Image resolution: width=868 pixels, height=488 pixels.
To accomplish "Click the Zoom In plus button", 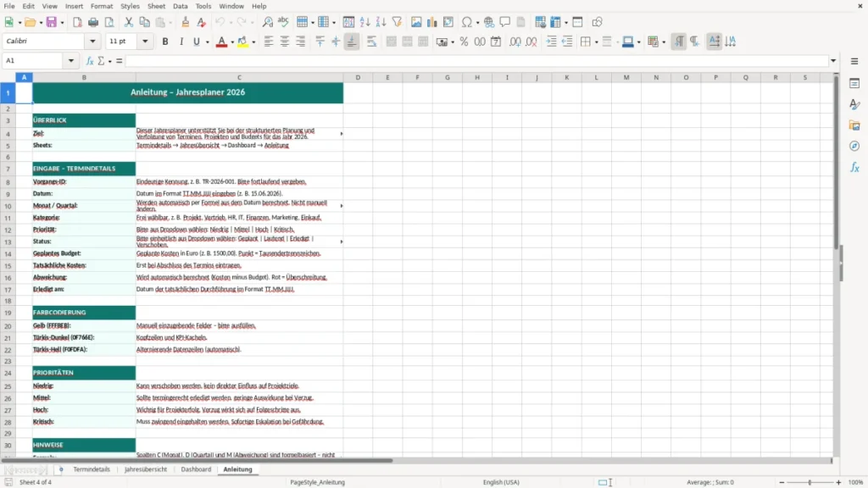I will (x=838, y=482).
